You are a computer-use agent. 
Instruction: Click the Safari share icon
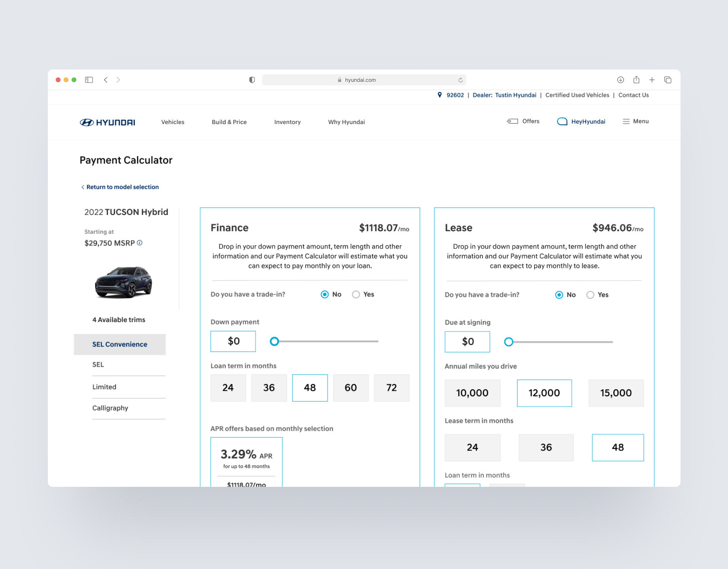[x=636, y=79]
